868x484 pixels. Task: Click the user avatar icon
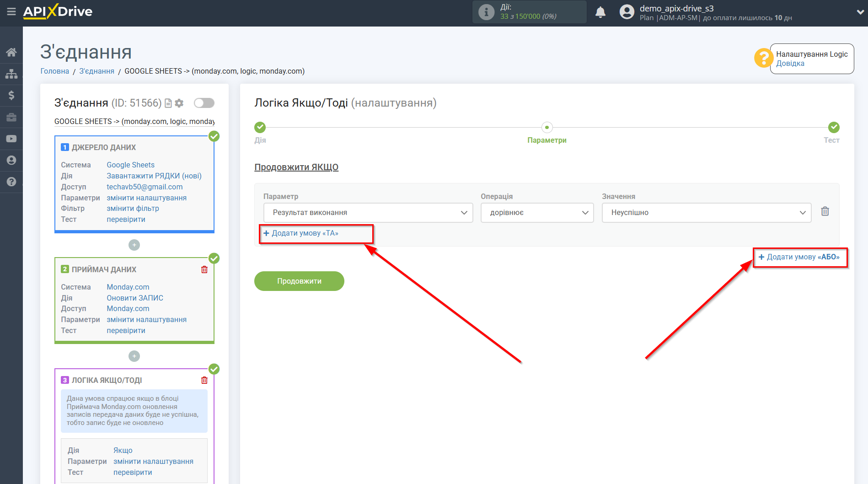tap(627, 12)
